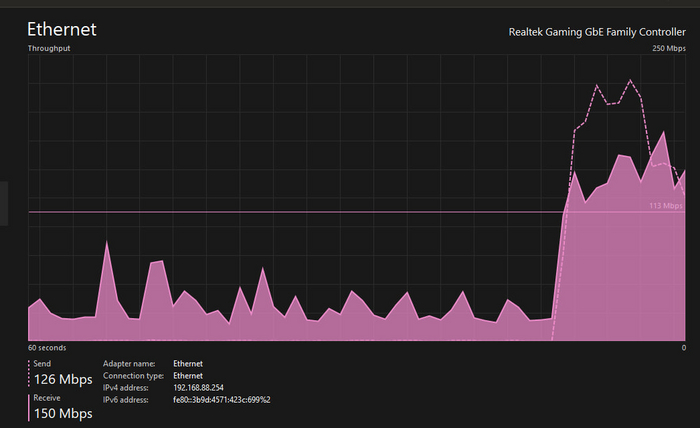
Task: Select the 150 Mbps receive rate value
Action: (63, 413)
